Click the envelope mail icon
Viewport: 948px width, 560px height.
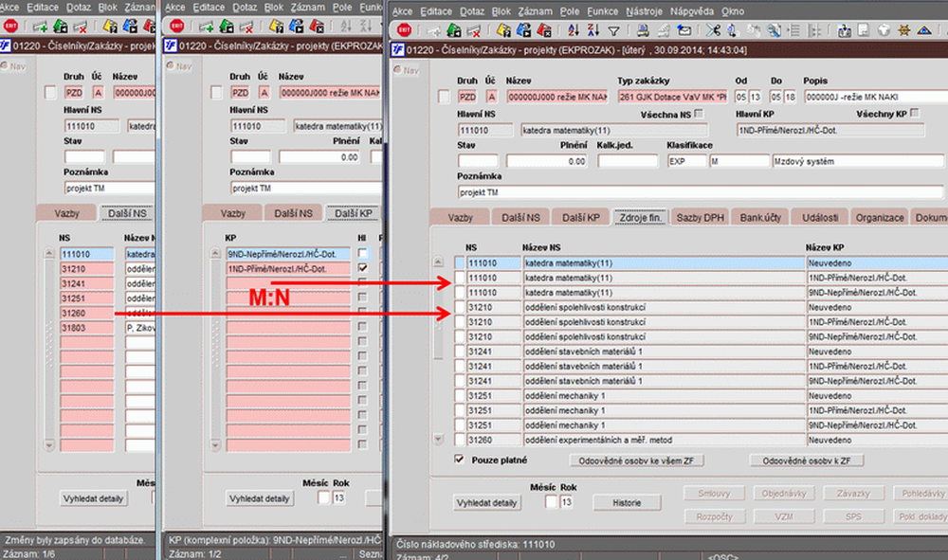coord(684,29)
